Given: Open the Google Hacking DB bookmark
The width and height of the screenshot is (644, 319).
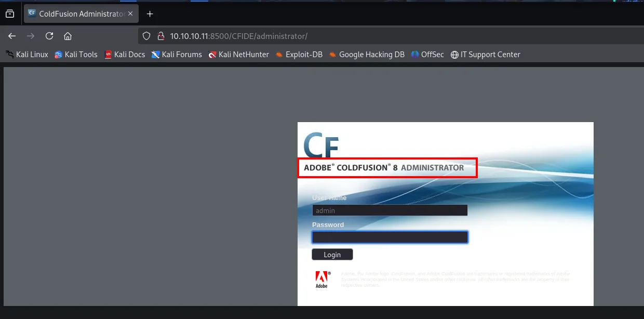Looking at the screenshot, I should point(366,54).
